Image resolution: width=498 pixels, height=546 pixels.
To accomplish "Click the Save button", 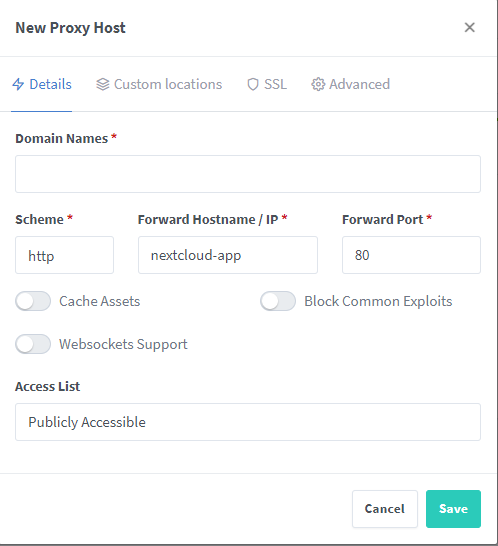I will coord(453,509).
